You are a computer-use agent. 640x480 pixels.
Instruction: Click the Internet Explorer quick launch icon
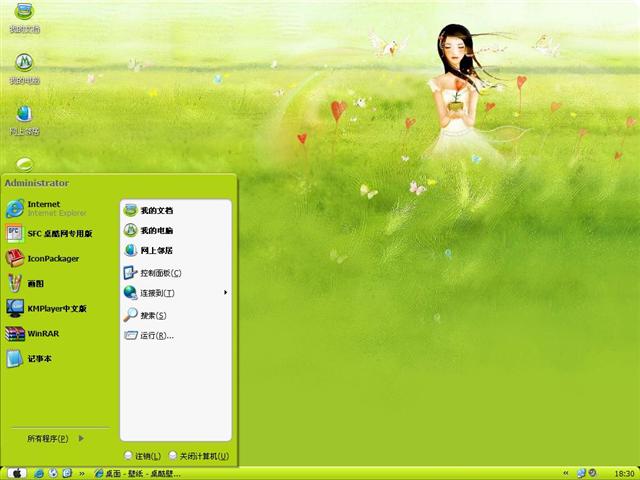click(x=39, y=473)
